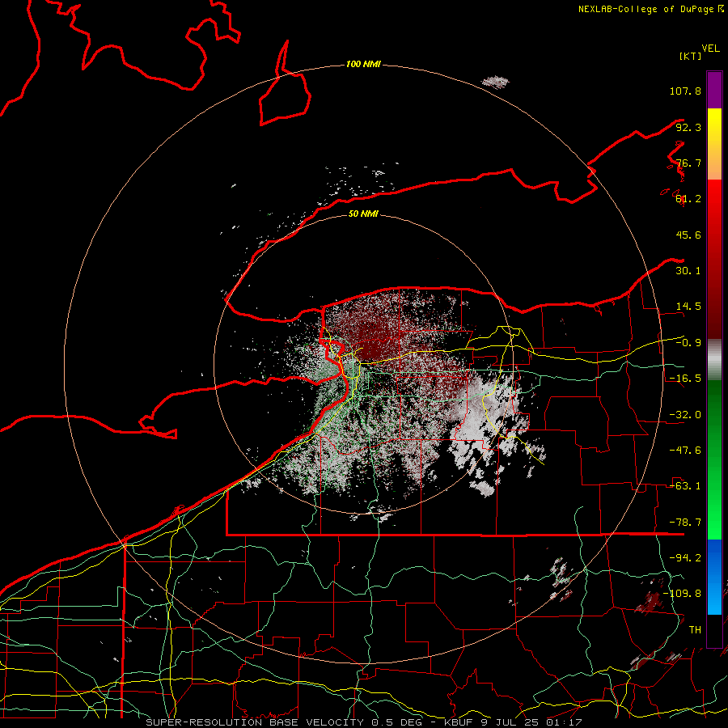Click the 76.7 velocity scale value
The width and height of the screenshot is (728, 728).
[688, 163]
